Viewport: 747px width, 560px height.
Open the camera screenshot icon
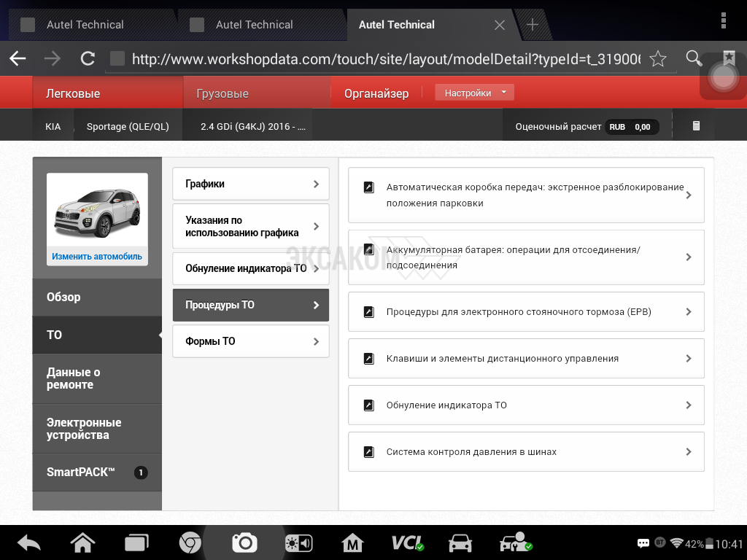tap(244, 542)
